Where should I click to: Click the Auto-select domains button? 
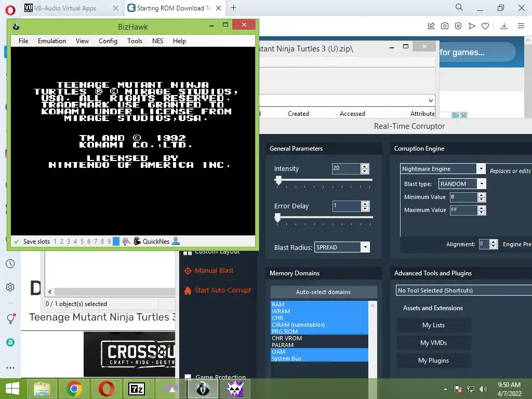(323, 292)
